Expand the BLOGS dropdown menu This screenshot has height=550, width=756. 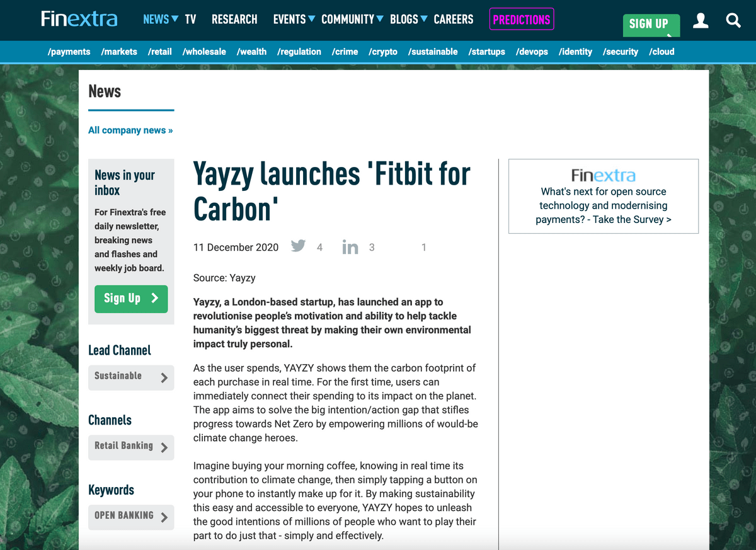click(424, 19)
